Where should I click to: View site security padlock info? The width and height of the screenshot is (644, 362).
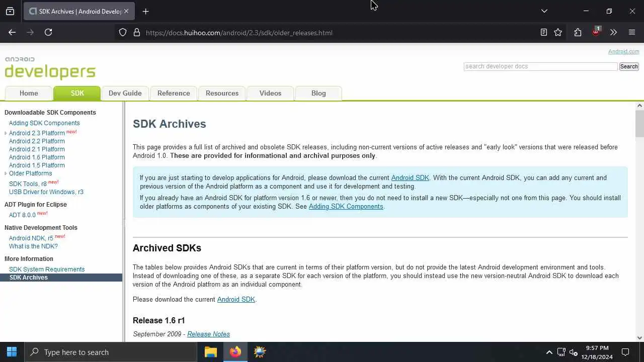(136, 32)
